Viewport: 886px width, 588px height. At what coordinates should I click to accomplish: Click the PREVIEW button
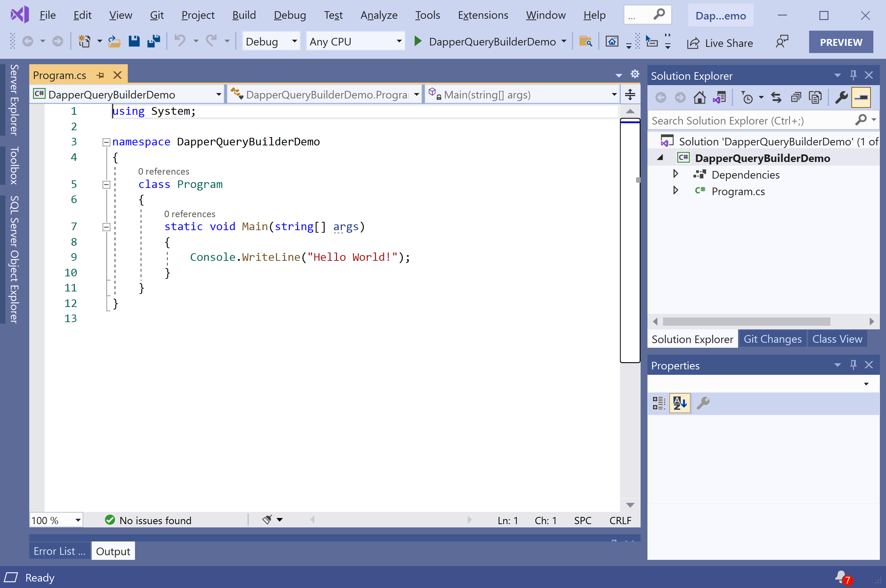[x=841, y=42]
